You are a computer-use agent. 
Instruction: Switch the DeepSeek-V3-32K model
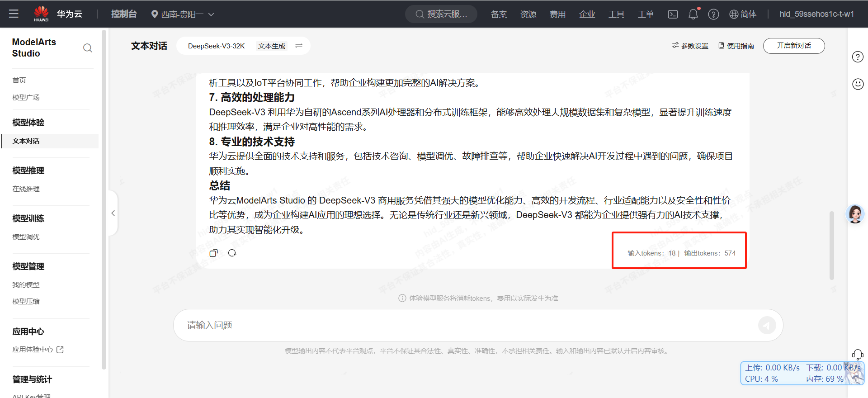point(298,46)
